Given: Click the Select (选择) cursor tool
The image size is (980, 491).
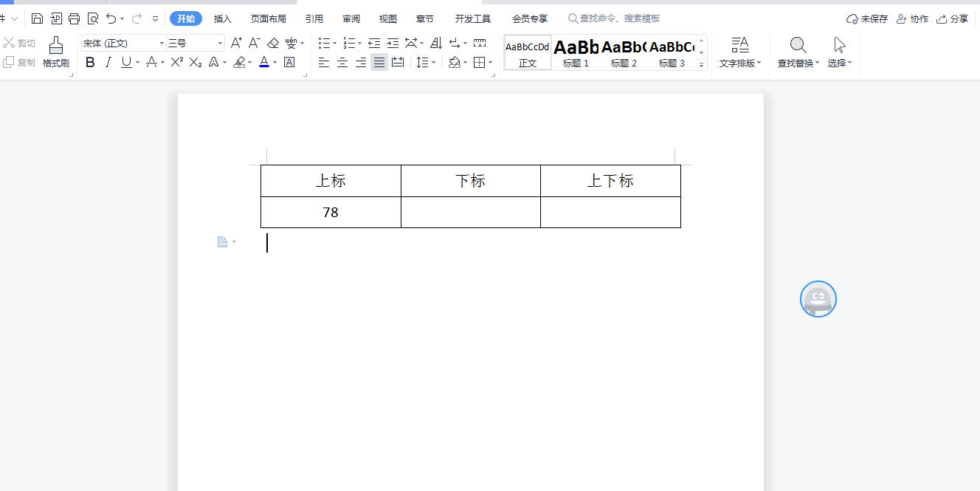Looking at the screenshot, I should pyautogui.click(x=840, y=52).
